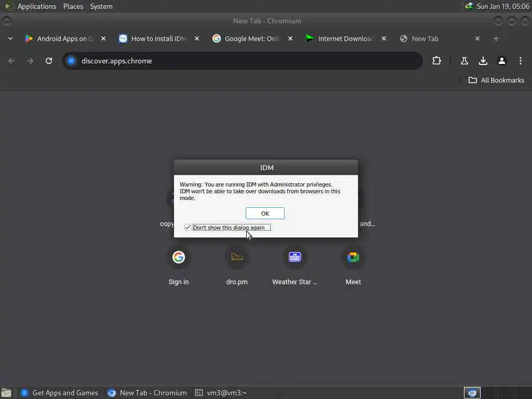Viewport: 532px width, 399px height.
Task: Close the Internet Download tab
Action: click(384, 38)
